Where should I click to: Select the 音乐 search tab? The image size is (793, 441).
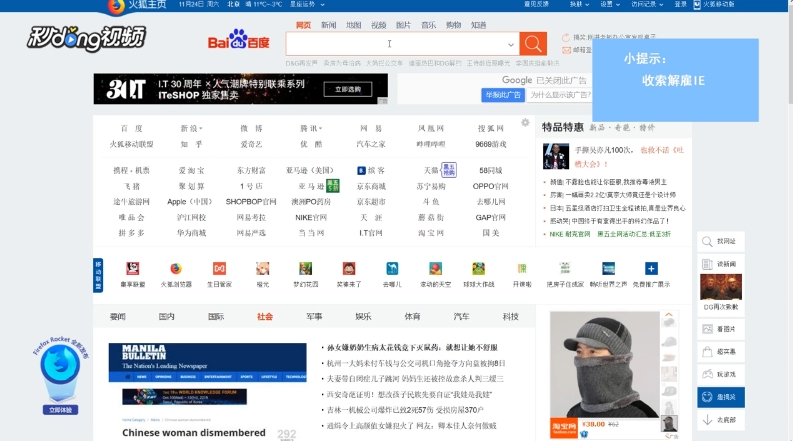(x=428, y=25)
